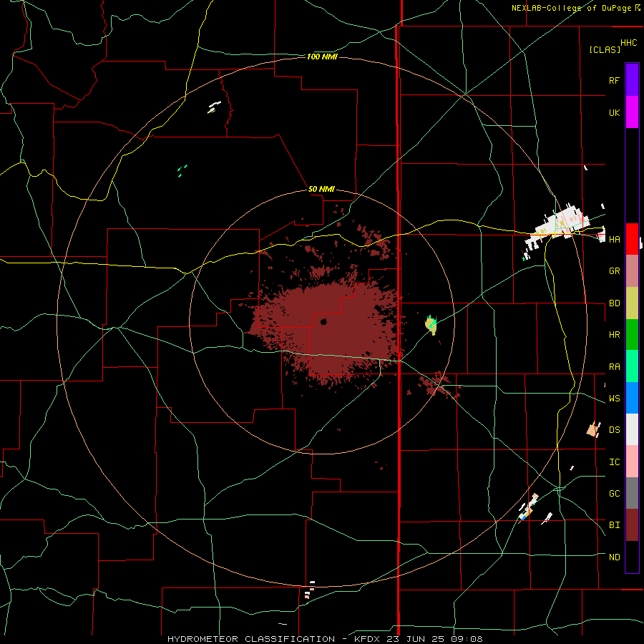This screenshot has height=644, width=644.
Task: Click the "HYDROMETEOR CLASSIFICATION" title text
Action: click(251, 639)
